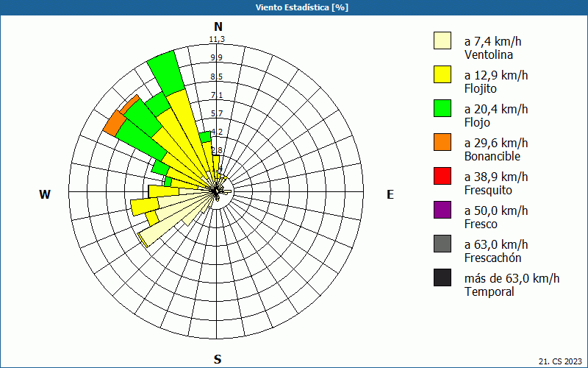Click the 9,9 ring scale value
588x368 pixels.
pos(217,57)
